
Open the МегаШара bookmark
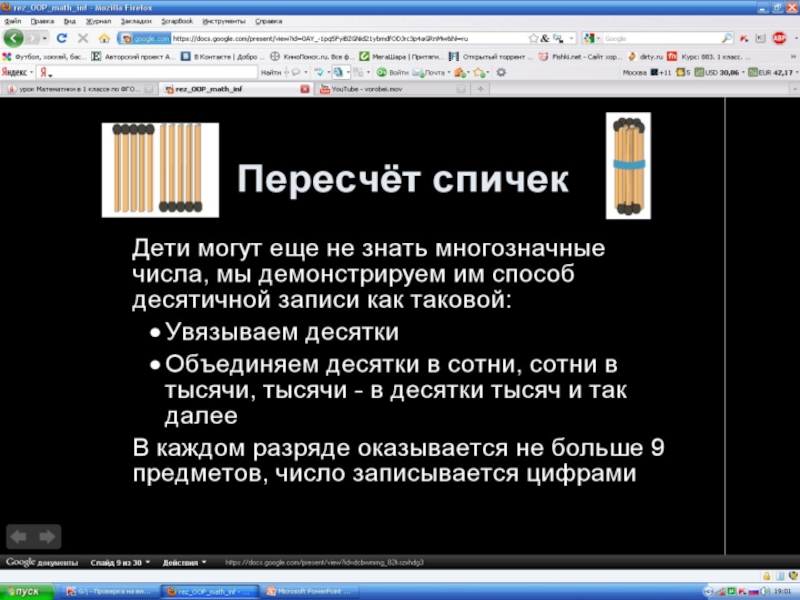pyautogui.click(x=402, y=57)
